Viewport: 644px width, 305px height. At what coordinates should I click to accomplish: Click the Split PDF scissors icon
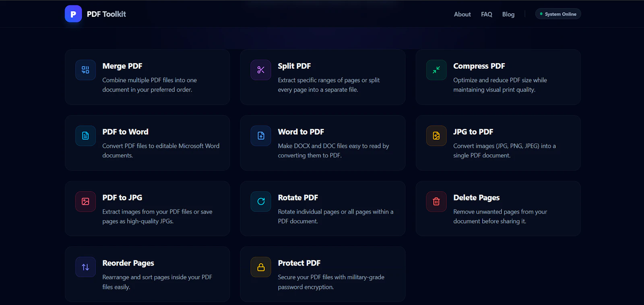(261, 70)
